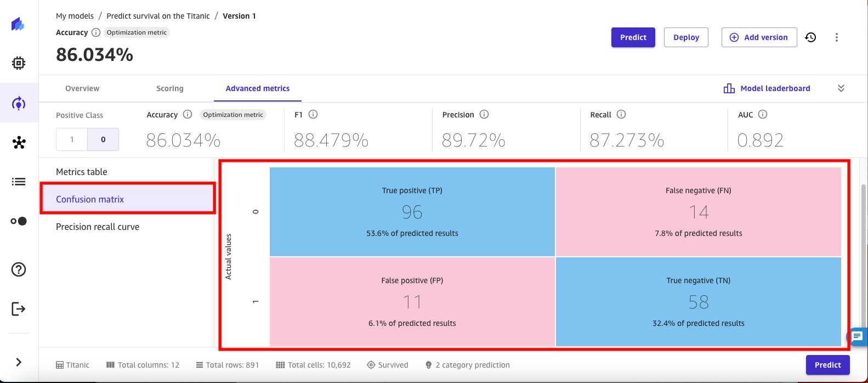Open the chat support bubble icon
The height and width of the screenshot is (383, 868).
pos(858,336)
